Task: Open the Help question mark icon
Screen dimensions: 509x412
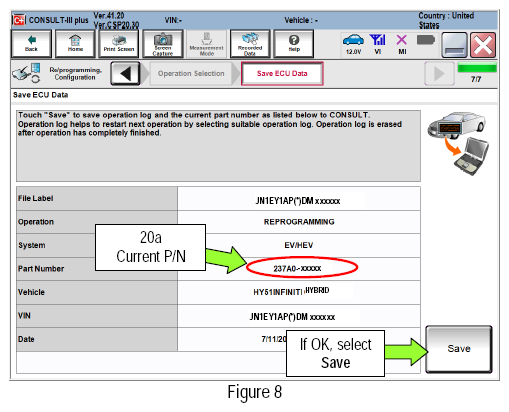Action: click(294, 44)
